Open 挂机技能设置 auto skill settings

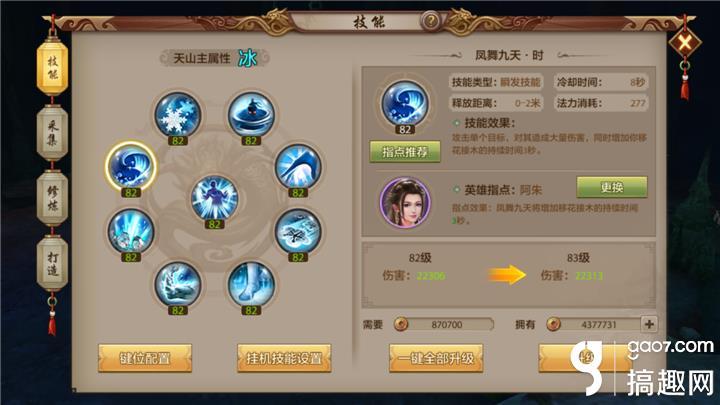click(x=284, y=358)
